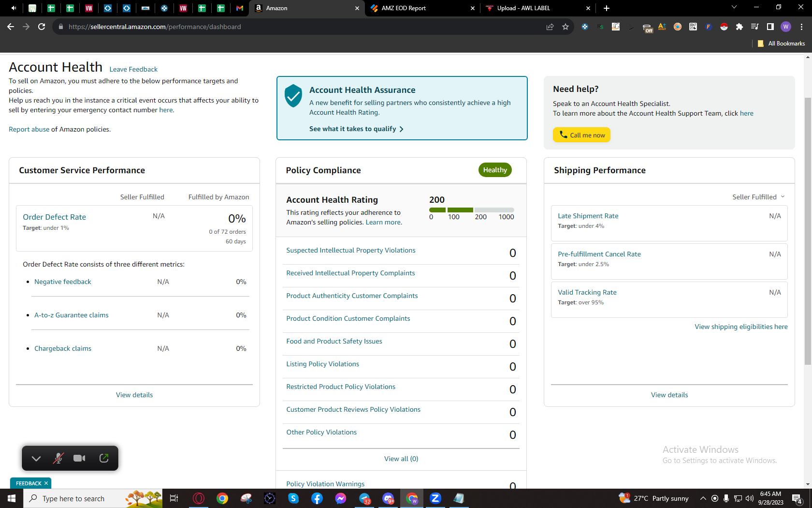Click the page vertical scrollbar thumb
812x508 pixels.
point(808,231)
